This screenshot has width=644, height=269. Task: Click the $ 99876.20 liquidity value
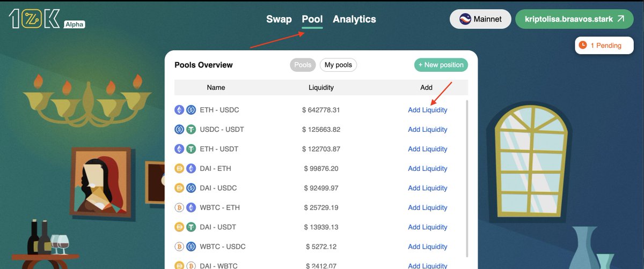(x=321, y=168)
